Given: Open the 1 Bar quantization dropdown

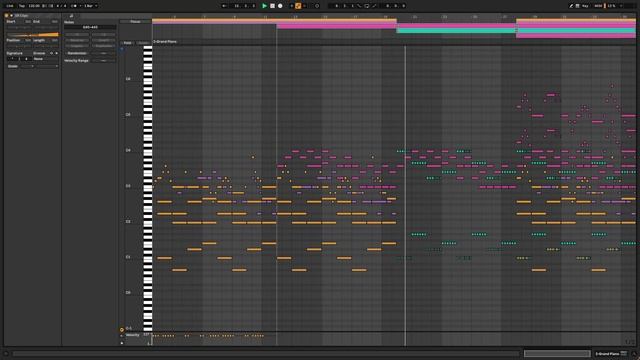Looking at the screenshot, I should tap(90, 6).
